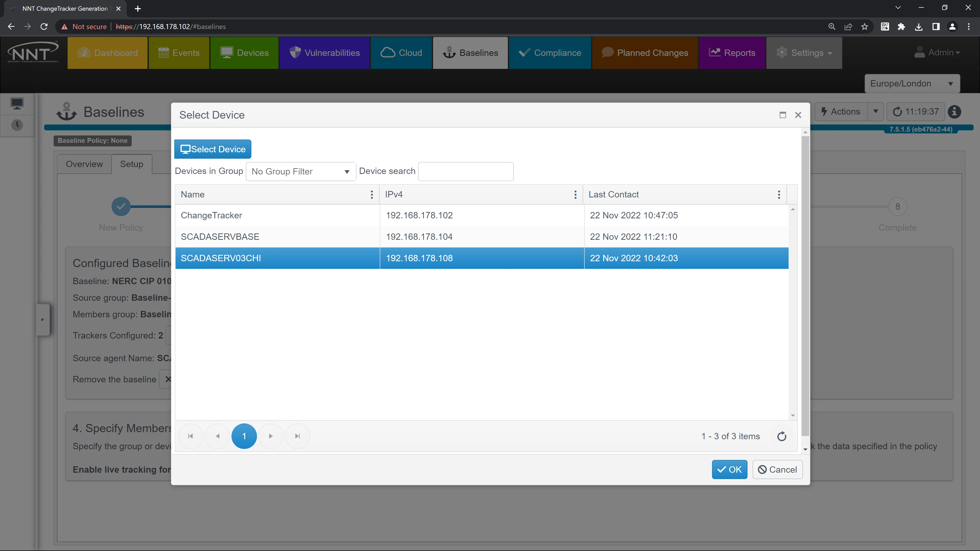The width and height of the screenshot is (980, 551).
Task: Switch to the Overview tab
Action: [x=84, y=164]
